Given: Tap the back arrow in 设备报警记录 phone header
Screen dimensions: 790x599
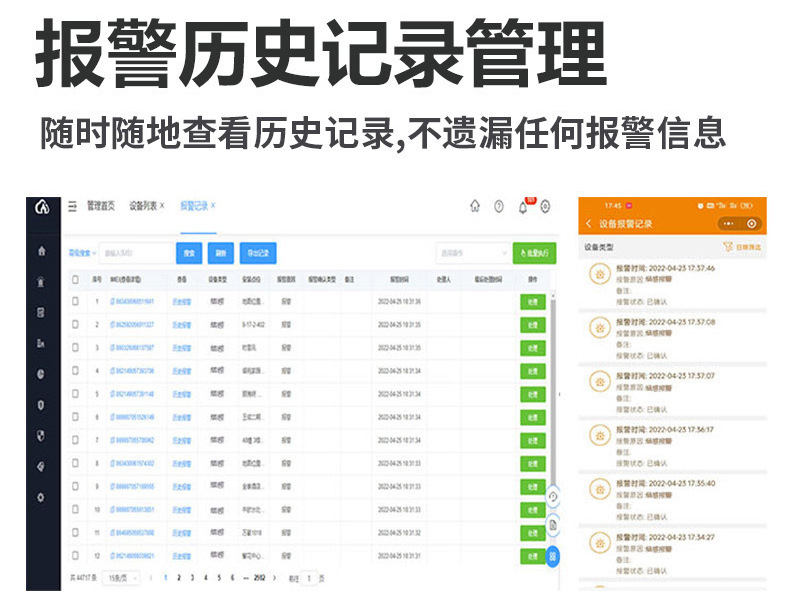Looking at the screenshot, I should [588, 223].
